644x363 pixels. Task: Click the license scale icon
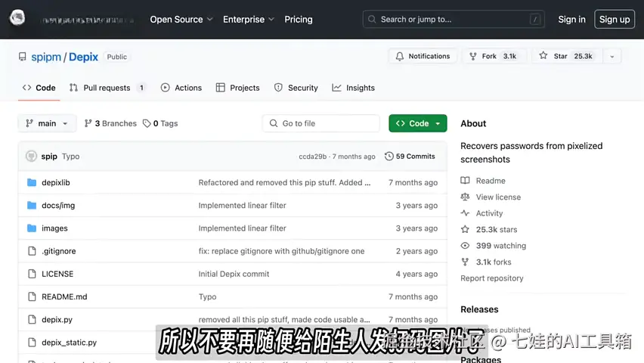[465, 197]
